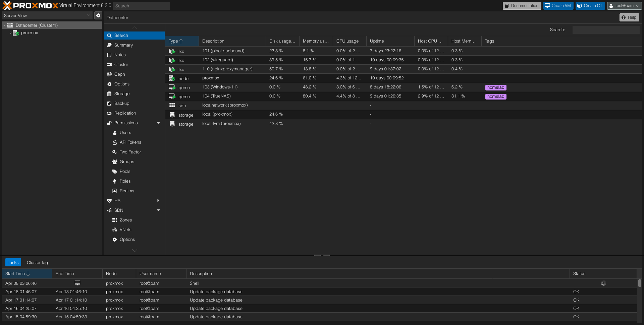Collapse the task log panel handle
This screenshot has width=644, height=325.
322,255
